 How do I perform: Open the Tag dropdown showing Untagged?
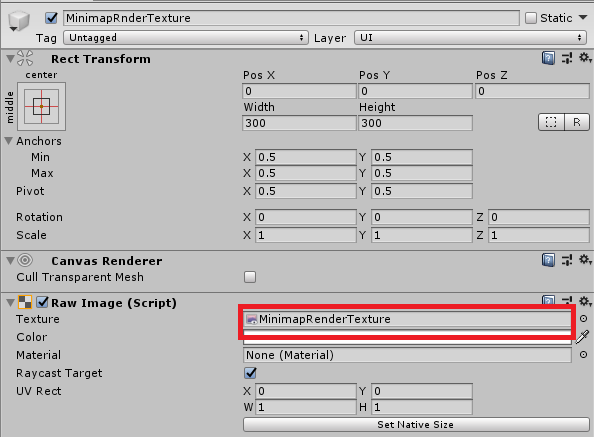[186, 37]
